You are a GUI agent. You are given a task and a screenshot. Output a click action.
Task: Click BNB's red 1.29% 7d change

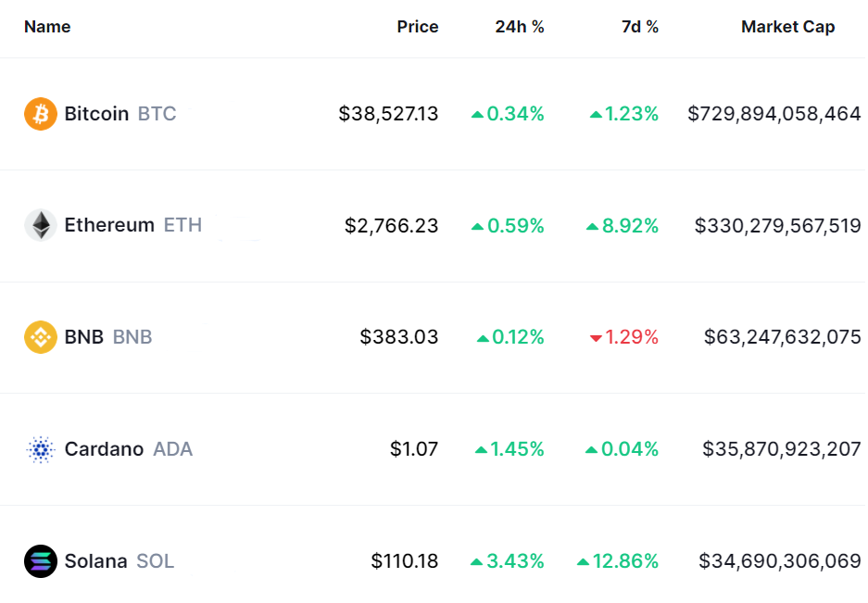[624, 337]
